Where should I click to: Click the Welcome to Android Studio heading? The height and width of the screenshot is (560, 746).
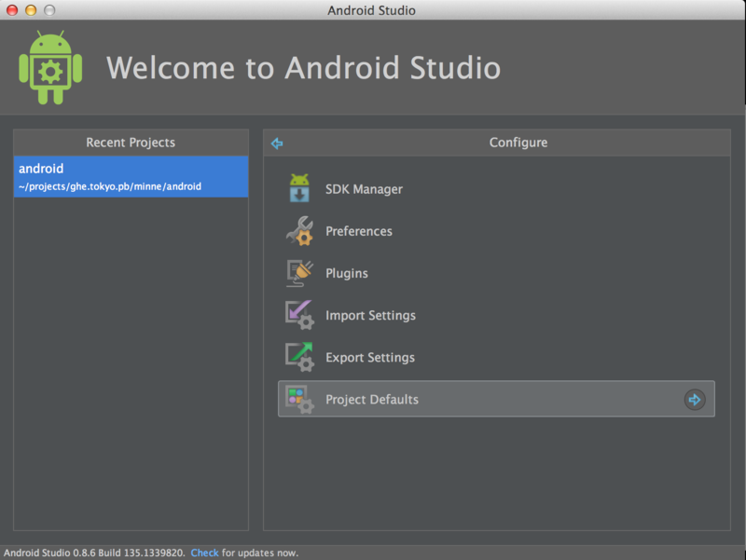(303, 68)
